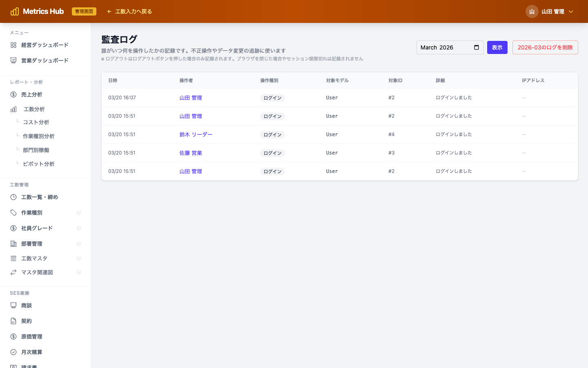Go to 工数一覧・締め page

coord(45,197)
